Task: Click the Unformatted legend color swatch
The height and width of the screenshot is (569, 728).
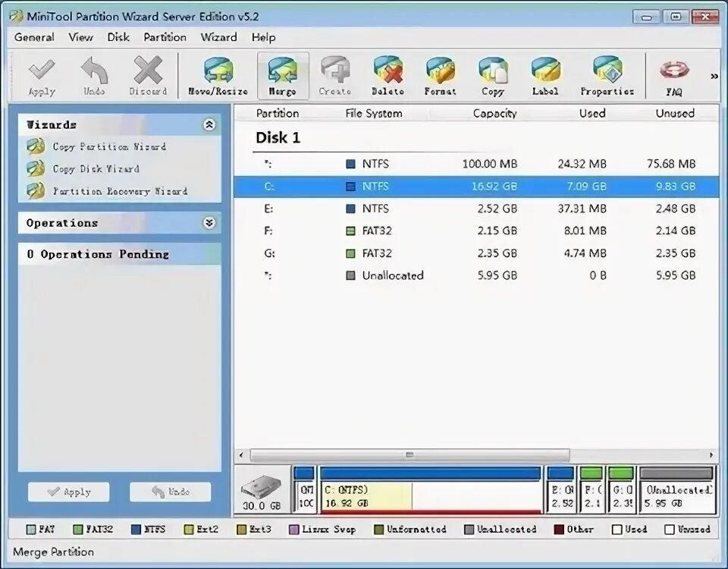Action: point(379,530)
